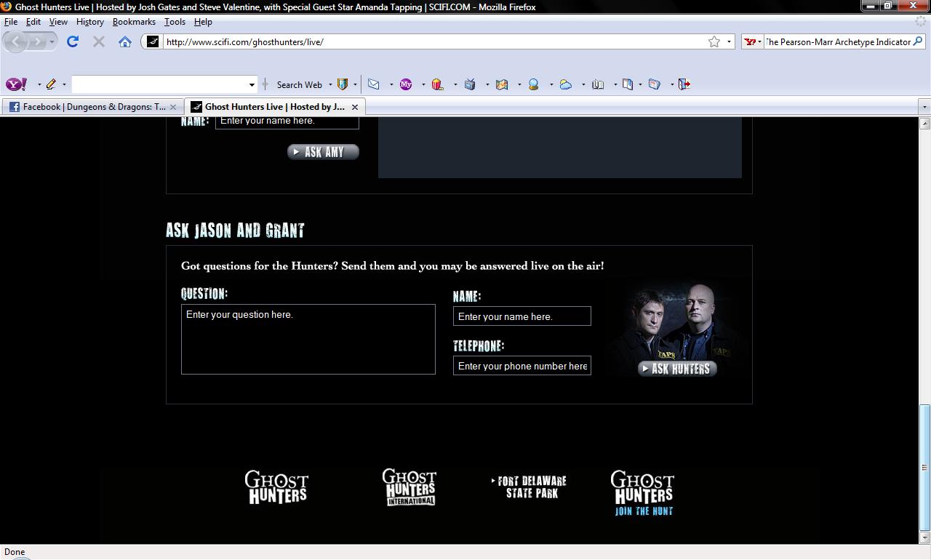Open Fort Delaware State Park link
This screenshot has width=931, height=560.
[x=530, y=487]
